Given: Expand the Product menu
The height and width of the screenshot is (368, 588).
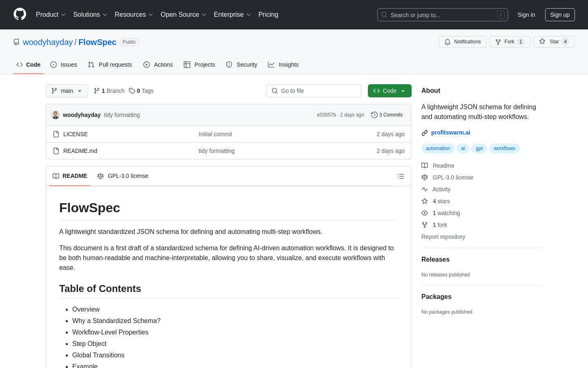Looking at the screenshot, I should coord(51,15).
